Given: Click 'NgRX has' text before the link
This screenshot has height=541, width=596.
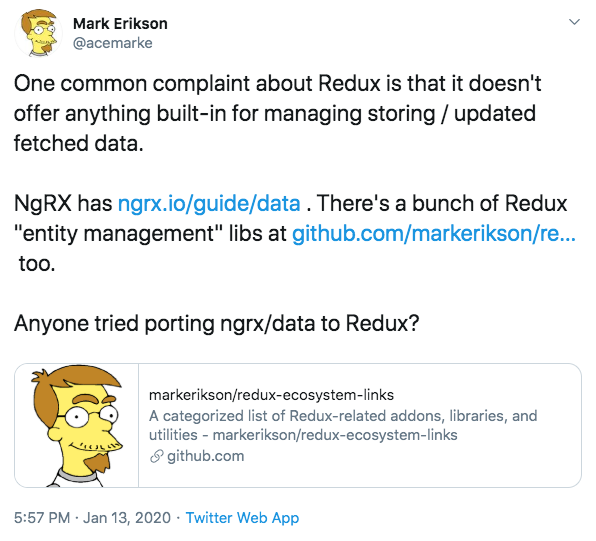Looking at the screenshot, I should 63,203.
